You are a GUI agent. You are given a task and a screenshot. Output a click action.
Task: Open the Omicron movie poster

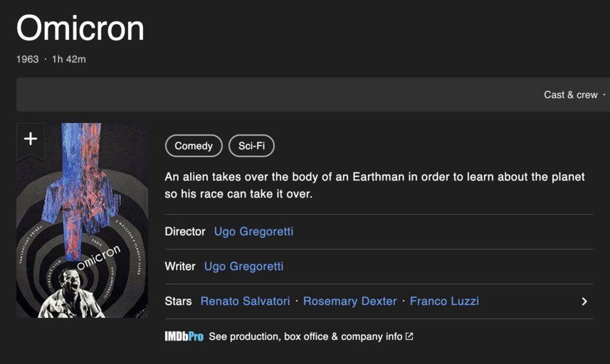(82, 220)
